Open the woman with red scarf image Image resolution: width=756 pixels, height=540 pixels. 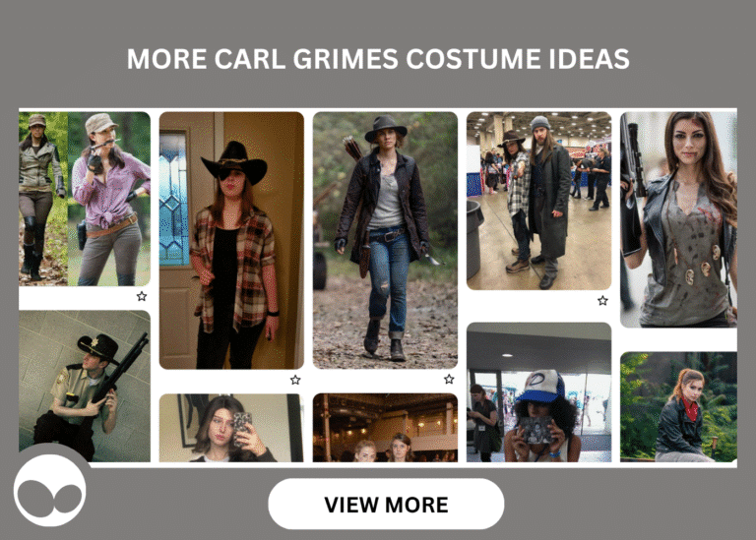click(x=678, y=406)
